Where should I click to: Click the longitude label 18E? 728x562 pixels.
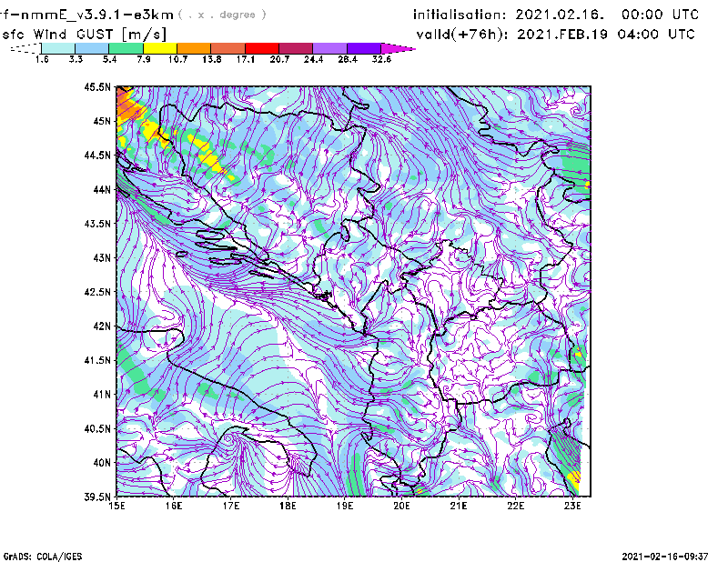click(288, 506)
